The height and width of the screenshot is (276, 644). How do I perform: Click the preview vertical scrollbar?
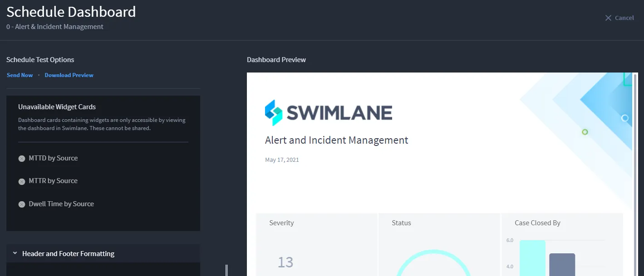635,174
